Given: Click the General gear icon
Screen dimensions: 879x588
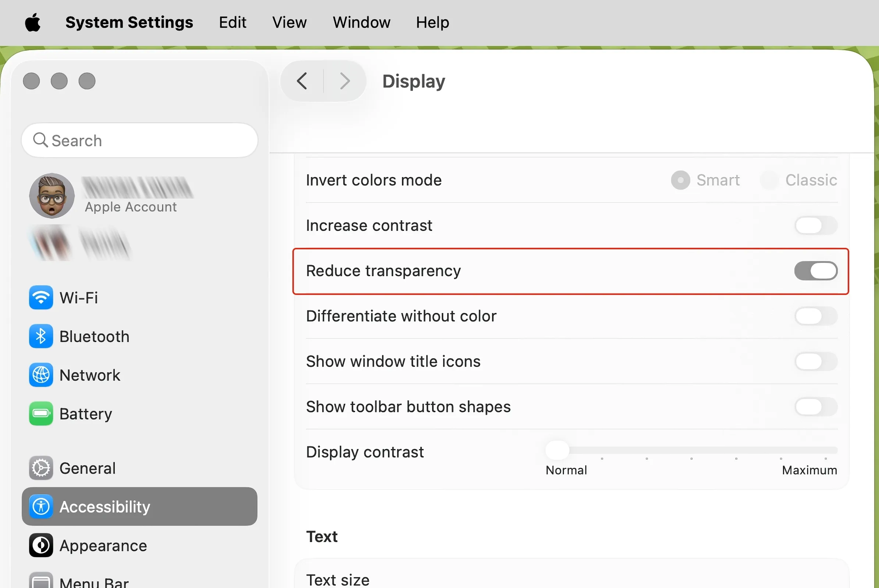Looking at the screenshot, I should pyautogui.click(x=41, y=468).
